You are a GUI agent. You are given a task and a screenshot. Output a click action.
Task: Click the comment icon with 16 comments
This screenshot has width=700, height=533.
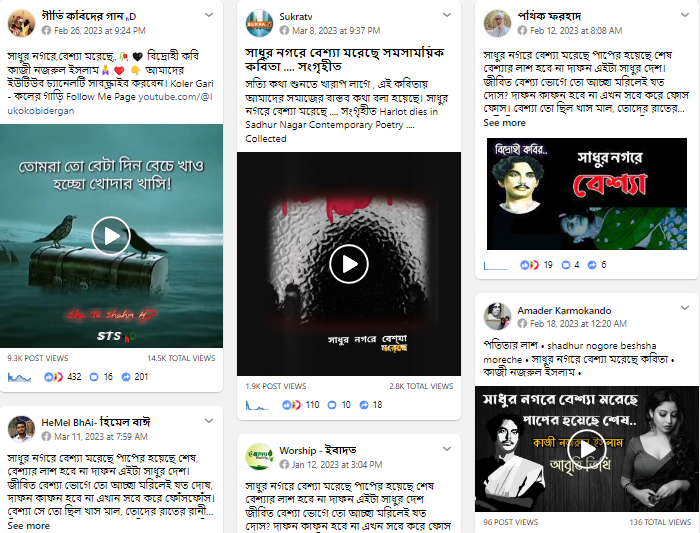tap(94, 377)
